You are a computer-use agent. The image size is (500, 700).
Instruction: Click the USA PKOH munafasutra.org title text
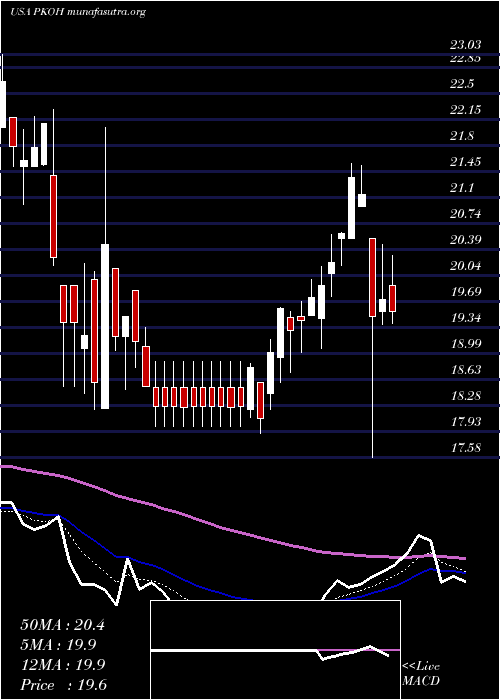(78, 12)
